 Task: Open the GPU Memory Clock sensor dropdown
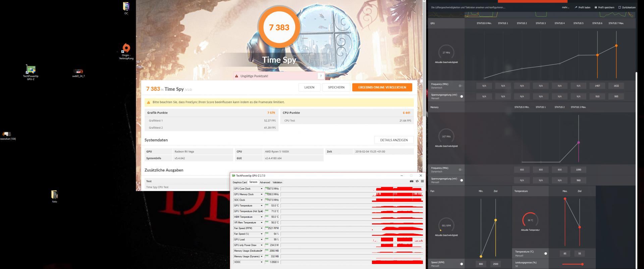click(262, 194)
